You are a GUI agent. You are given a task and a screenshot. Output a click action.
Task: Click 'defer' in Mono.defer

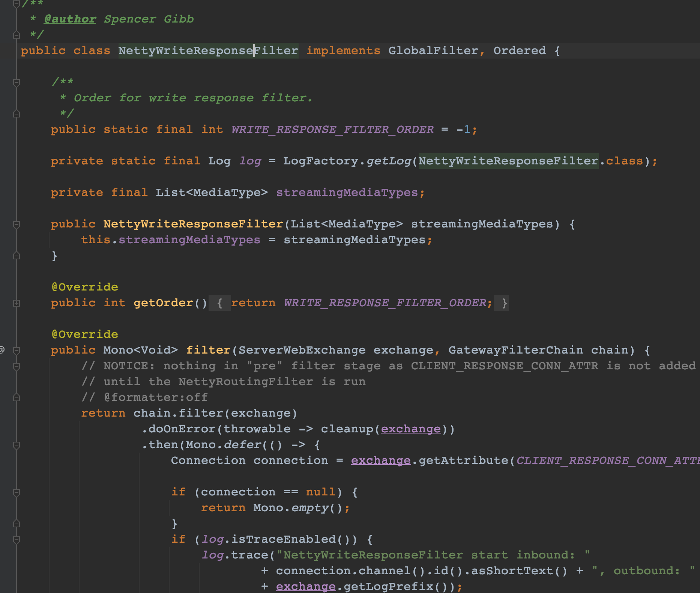[x=242, y=445]
